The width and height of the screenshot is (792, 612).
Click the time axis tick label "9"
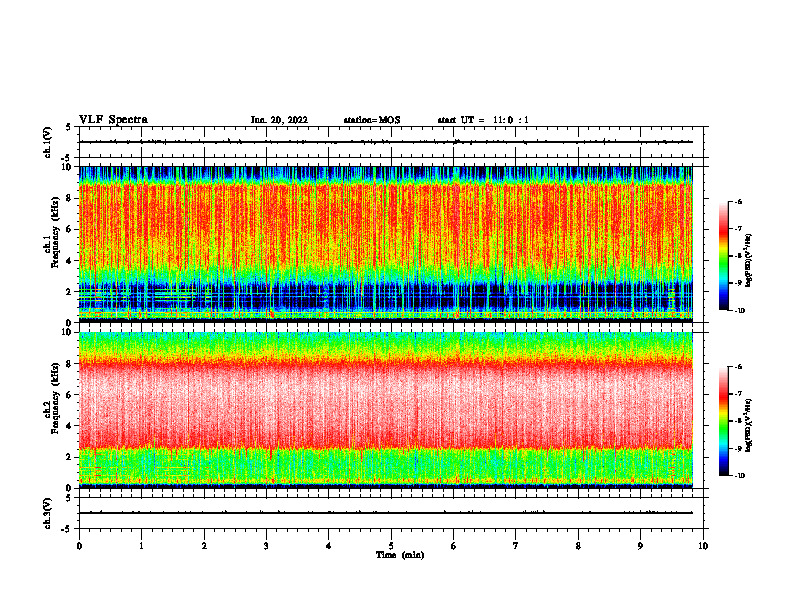click(x=640, y=546)
